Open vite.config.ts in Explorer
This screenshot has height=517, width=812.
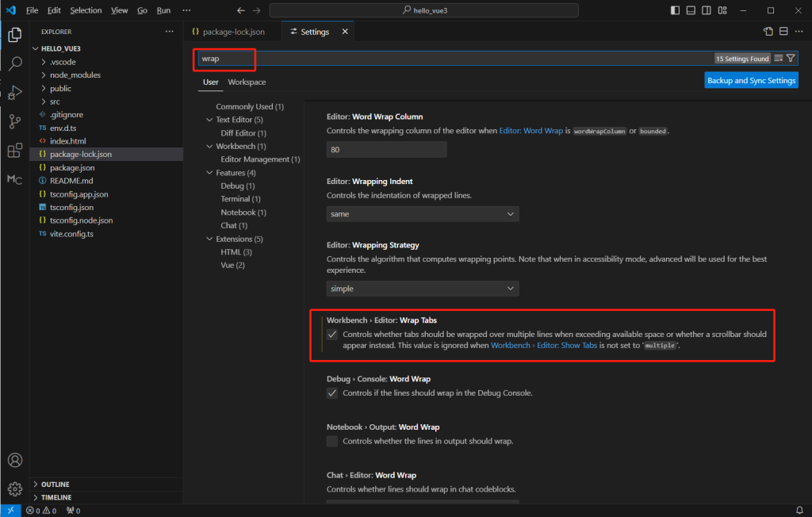point(107,234)
